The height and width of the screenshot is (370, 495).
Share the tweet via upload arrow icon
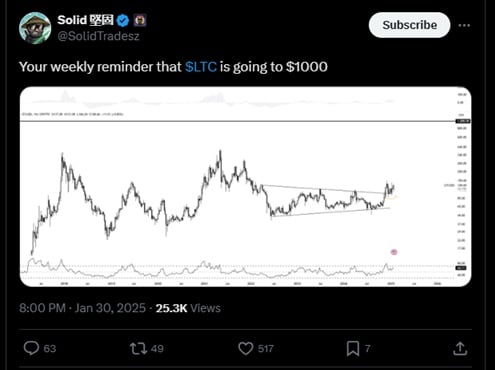point(460,349)
